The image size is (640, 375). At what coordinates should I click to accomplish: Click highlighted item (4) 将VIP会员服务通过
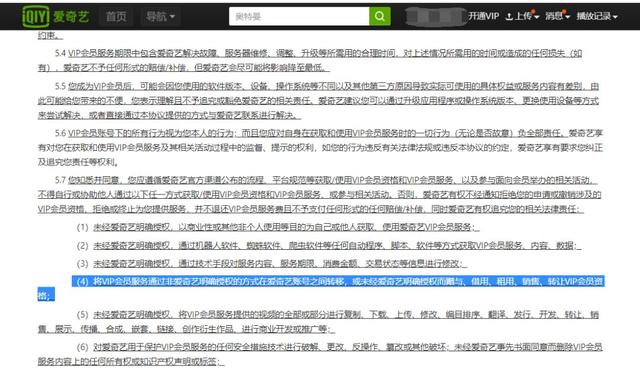click(x=321, y=288)
